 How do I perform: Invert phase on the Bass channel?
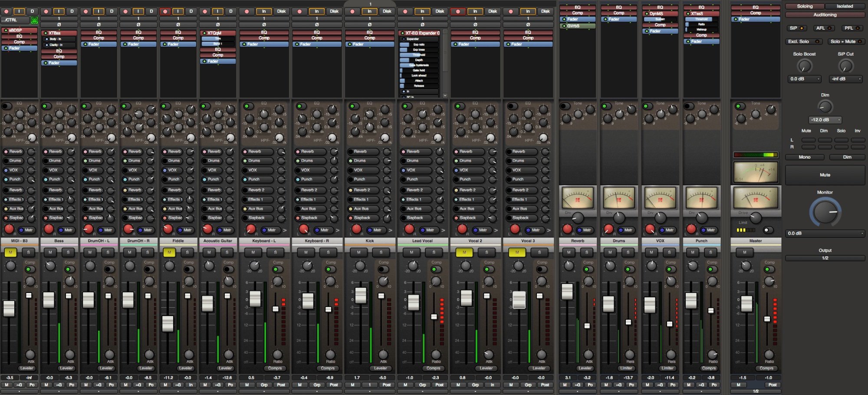click(59, 25)
